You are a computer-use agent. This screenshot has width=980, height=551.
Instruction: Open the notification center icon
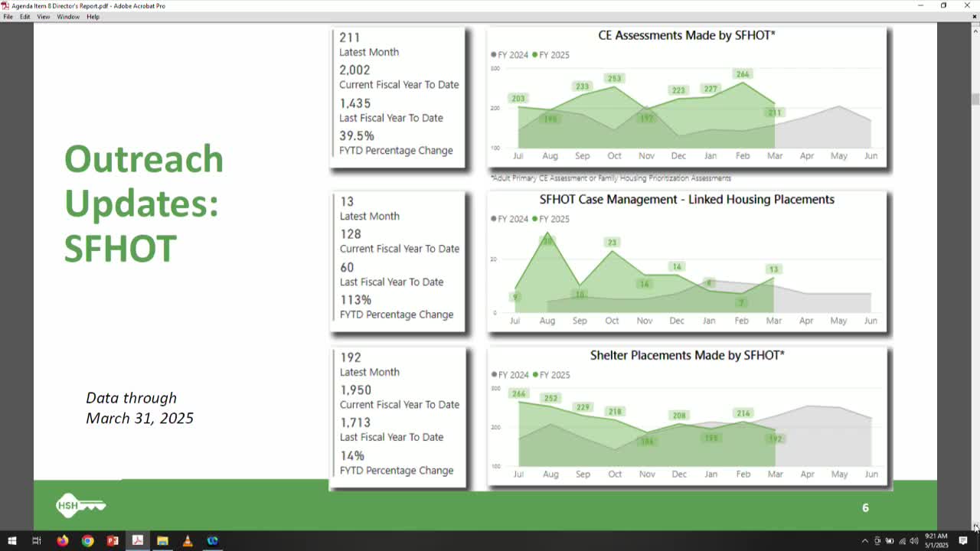coord(963,541)
